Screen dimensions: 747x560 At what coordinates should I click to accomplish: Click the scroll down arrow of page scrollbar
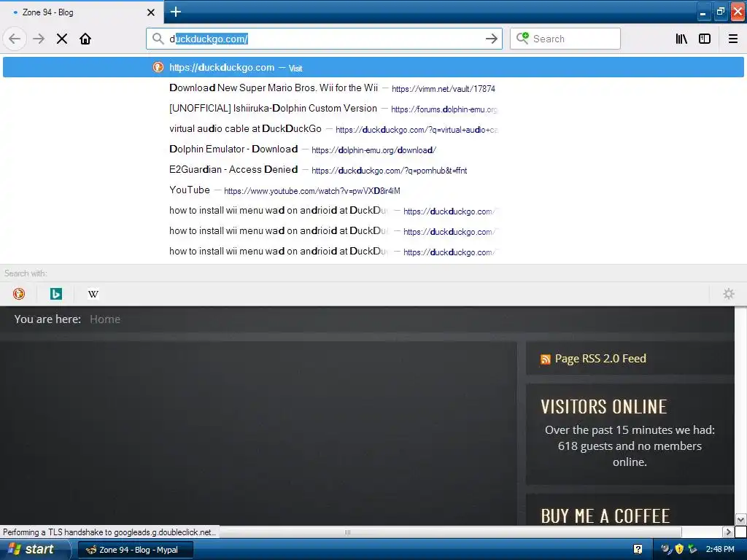[740, 519]
